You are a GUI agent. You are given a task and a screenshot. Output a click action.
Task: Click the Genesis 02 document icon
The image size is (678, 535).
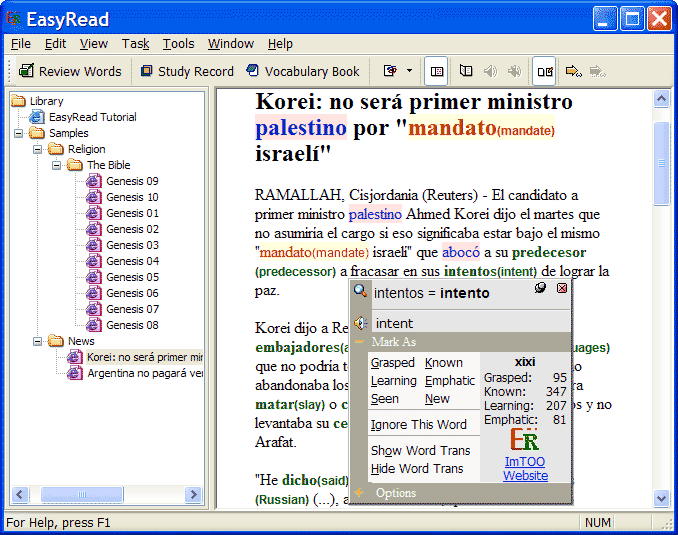click(93, 229)
